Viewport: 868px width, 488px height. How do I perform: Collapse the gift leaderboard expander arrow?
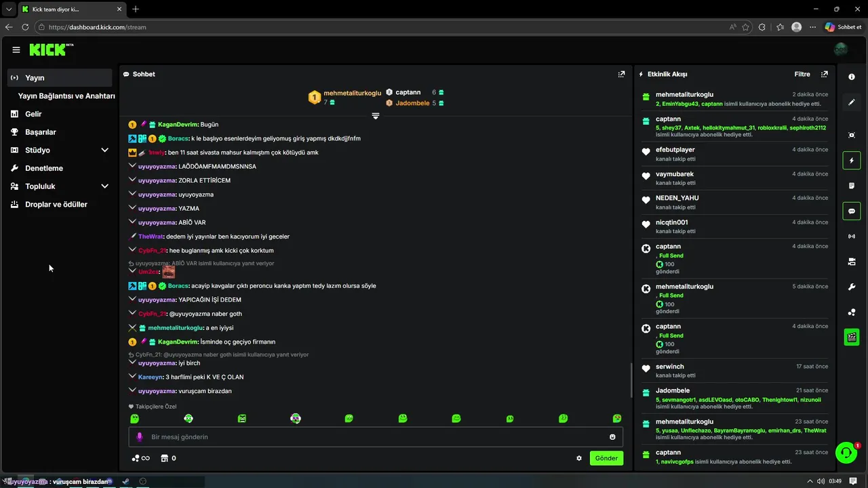(375, 117)
